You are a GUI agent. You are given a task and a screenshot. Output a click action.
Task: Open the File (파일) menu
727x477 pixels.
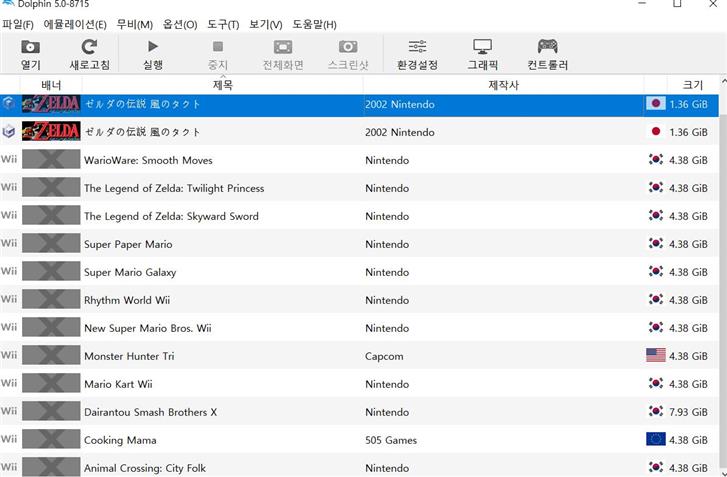(18, 25)
